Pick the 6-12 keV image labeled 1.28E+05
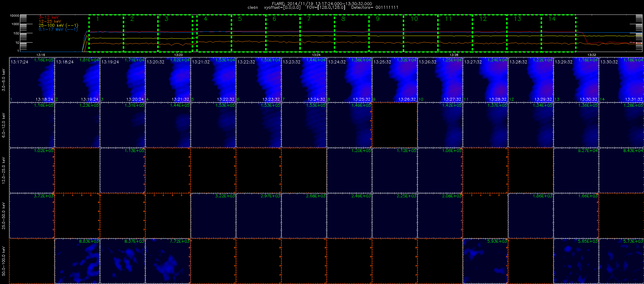 [621, 125]
